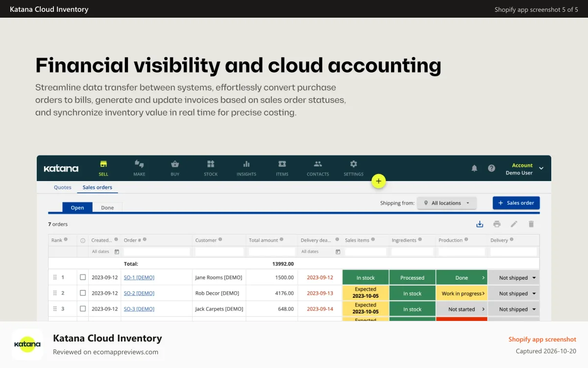This screenshot has width=588, height=368.
Task: Click the Created All dates filter field
Action: 105,252
